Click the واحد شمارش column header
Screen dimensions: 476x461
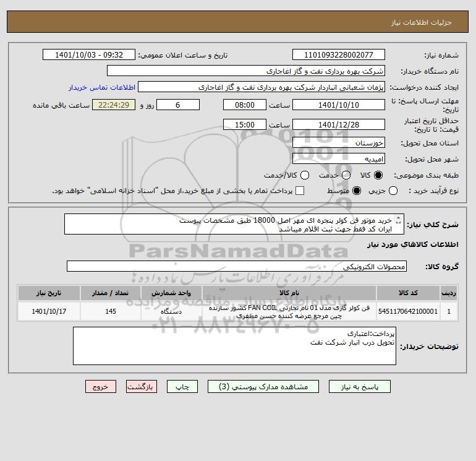pyautogui.click(x=171, y=293)
